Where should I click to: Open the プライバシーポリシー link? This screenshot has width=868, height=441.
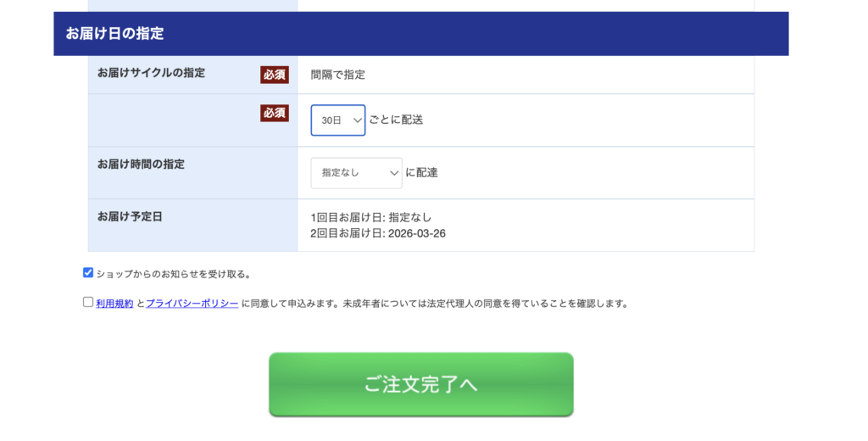tap(192, 303)
